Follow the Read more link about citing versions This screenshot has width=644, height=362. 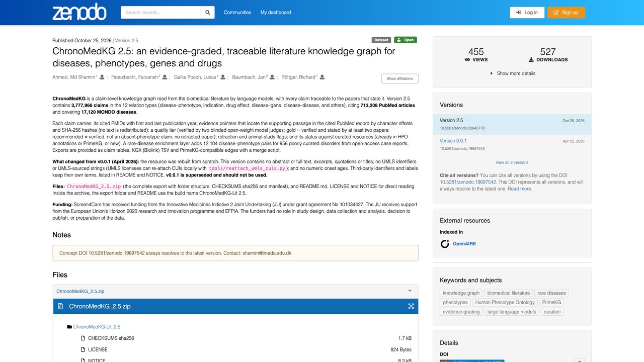pyautogui.click(x=519, y=189)
